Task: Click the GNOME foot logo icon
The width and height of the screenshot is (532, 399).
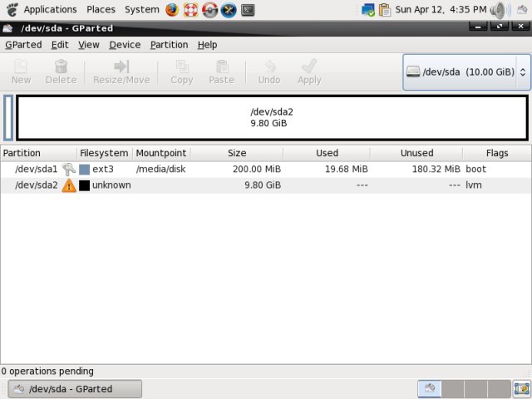Action: 12,10
